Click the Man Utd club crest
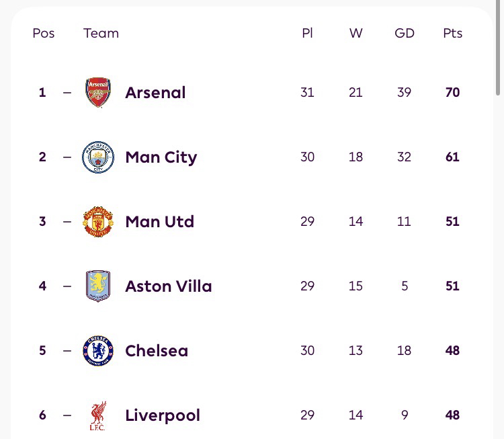 [x=98, y=222]
